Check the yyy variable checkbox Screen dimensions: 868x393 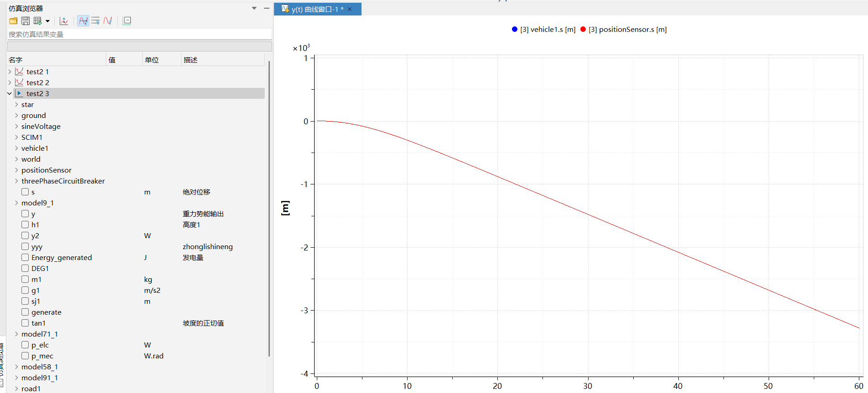pos(25,246)
